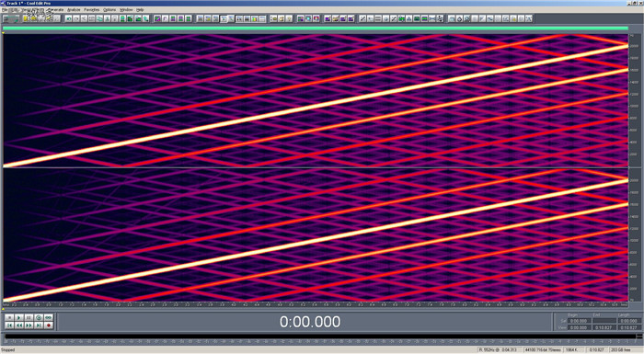
Task: Click the Play button in transport controls
Action: pos(19,317)
